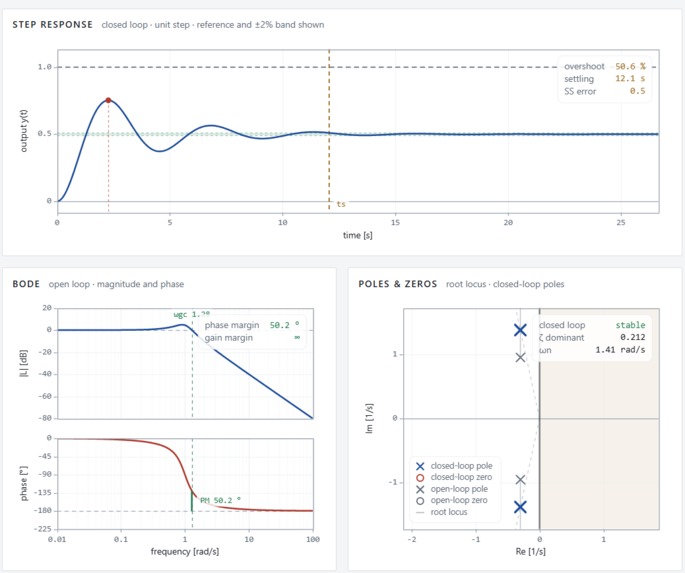The height and width of the screenshot is (573, 685).
Task: Click the 100 tick on the frequency axis
Action: 313,539
